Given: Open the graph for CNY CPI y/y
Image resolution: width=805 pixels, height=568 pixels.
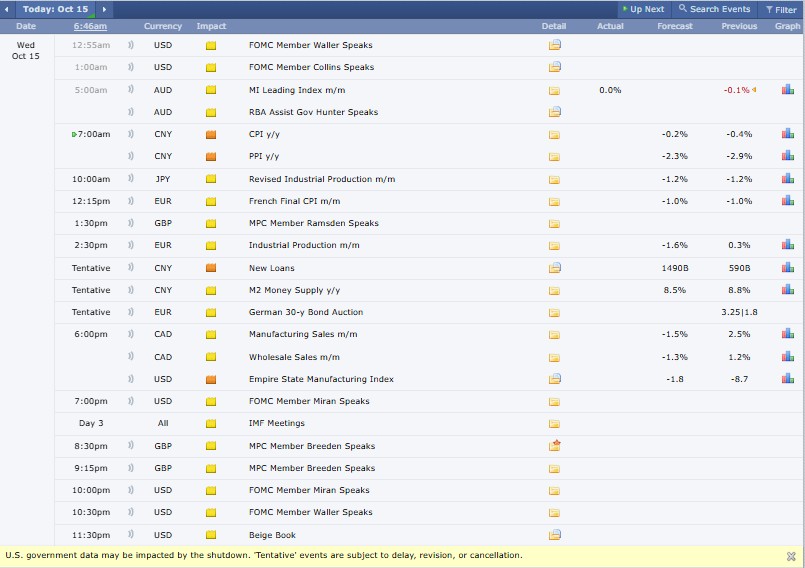Looking at the screenshot, I should point(788,134).
